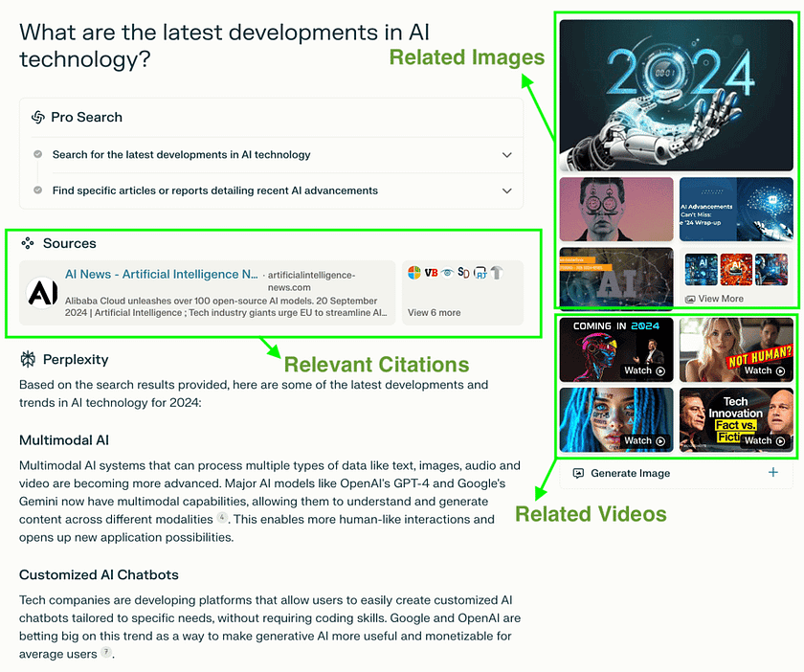Screen dimensions: 804x672
Task: Watch the blue-haired woman video
Action: coord(616,419)
